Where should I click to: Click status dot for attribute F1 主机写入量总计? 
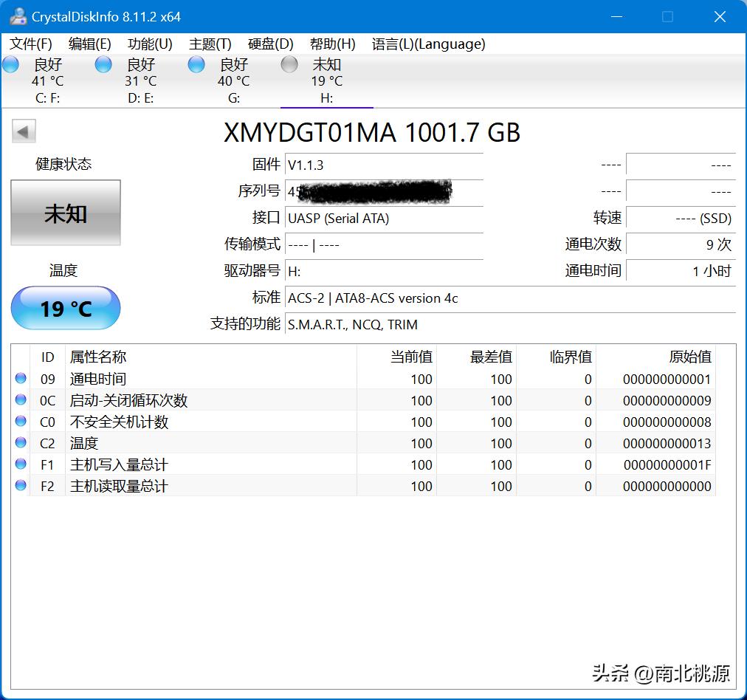coord(21,464)
